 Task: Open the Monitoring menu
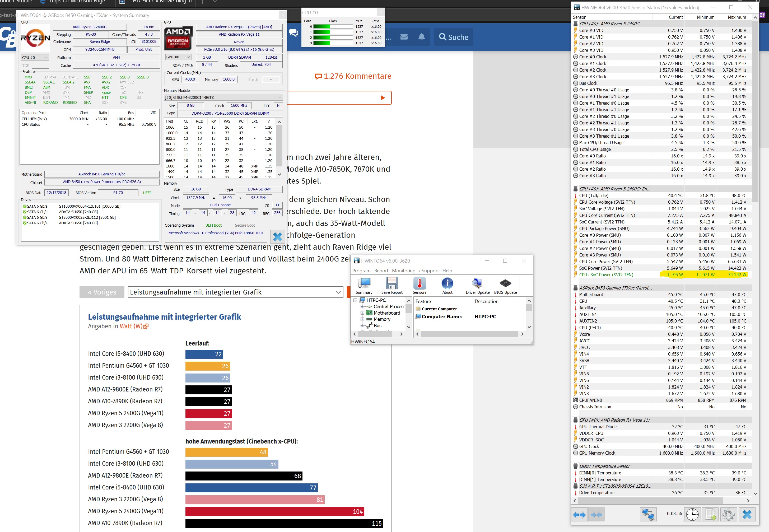(x=403, y=271)
